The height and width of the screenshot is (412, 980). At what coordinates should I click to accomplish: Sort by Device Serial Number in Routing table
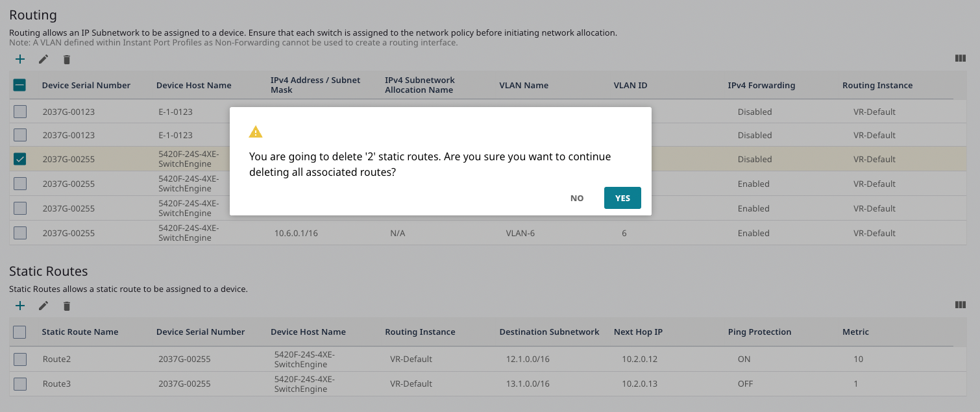tap(86, 85)
